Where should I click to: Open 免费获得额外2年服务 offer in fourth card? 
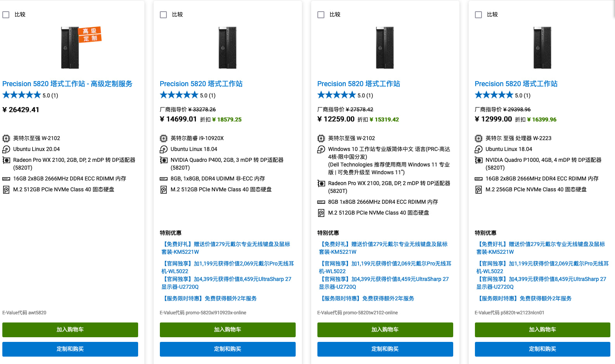pos(525,298)
